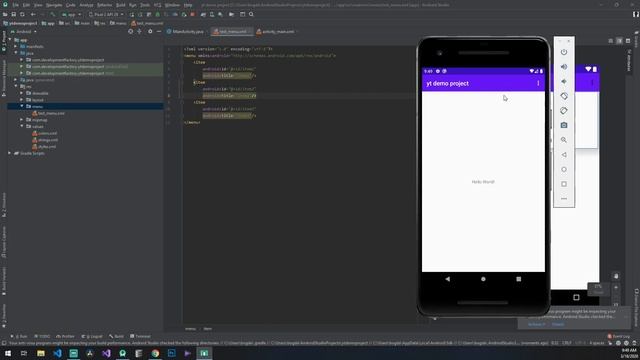Click emulator volume up button

point(564,67)
